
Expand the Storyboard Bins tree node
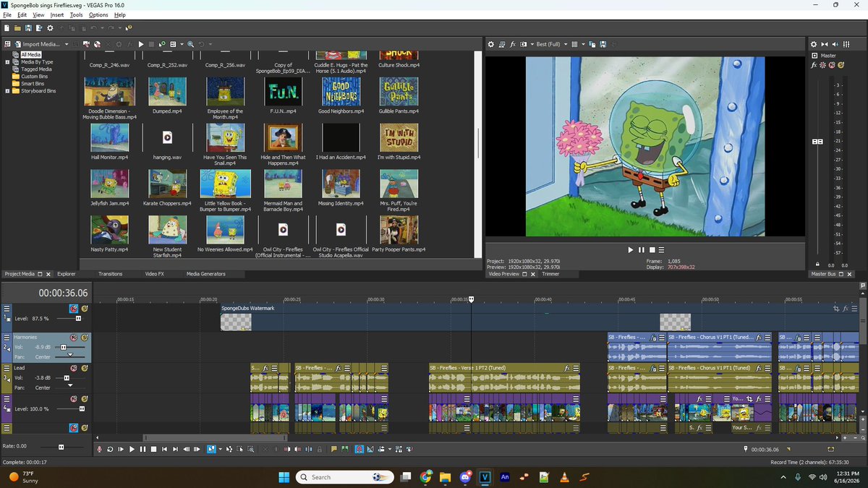point(7,91)
